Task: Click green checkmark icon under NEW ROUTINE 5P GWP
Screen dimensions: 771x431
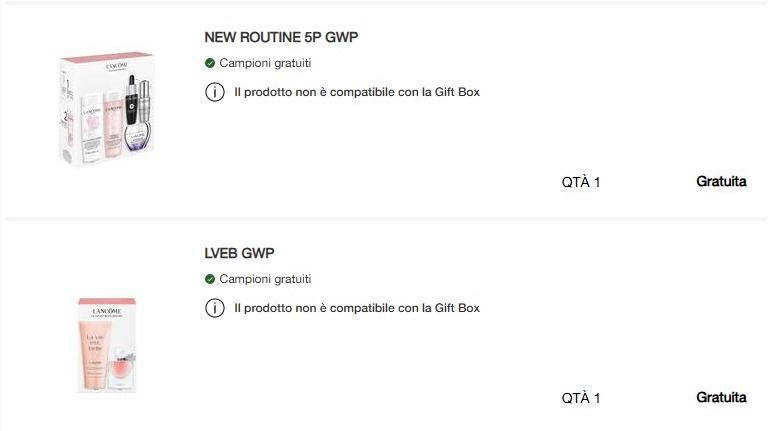Action: pyautogui.click(x=210, y=63)
